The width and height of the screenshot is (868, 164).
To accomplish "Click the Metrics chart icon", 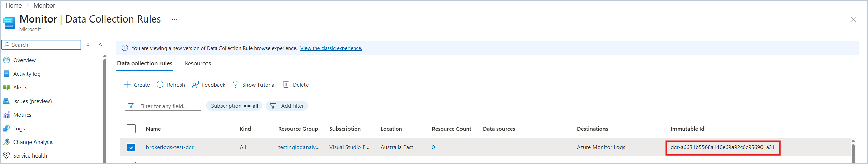I will pyautogui.click(x=6, y=115).
